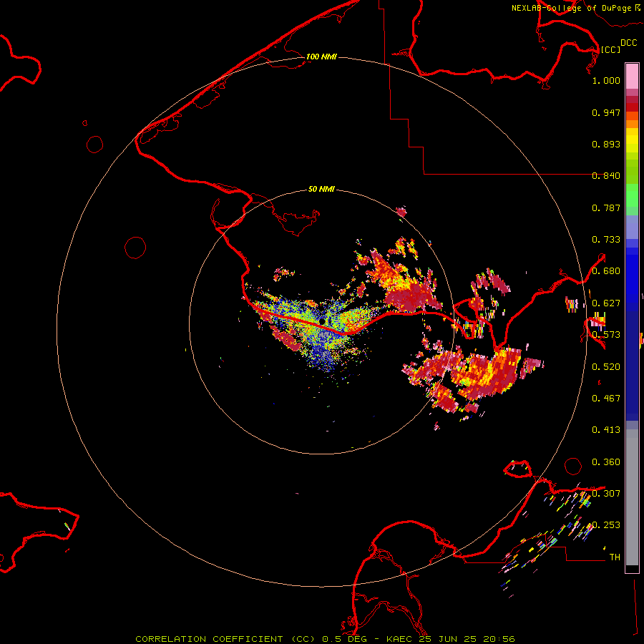
Task: Click the 0.947 scale value
Action: coord(606,112)
